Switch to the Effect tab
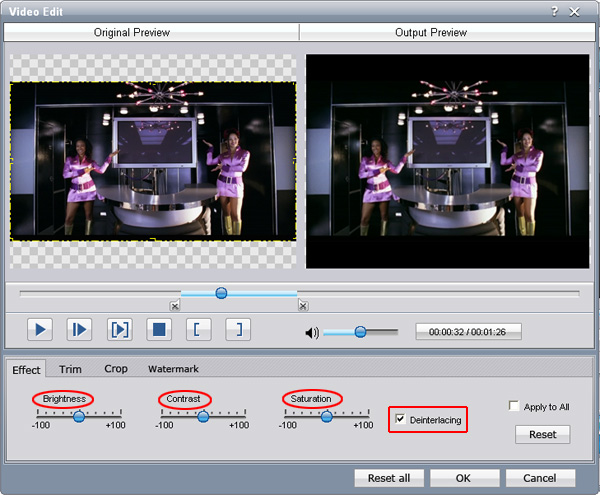This screenshot has width=600, height=495. pos(26,370)
